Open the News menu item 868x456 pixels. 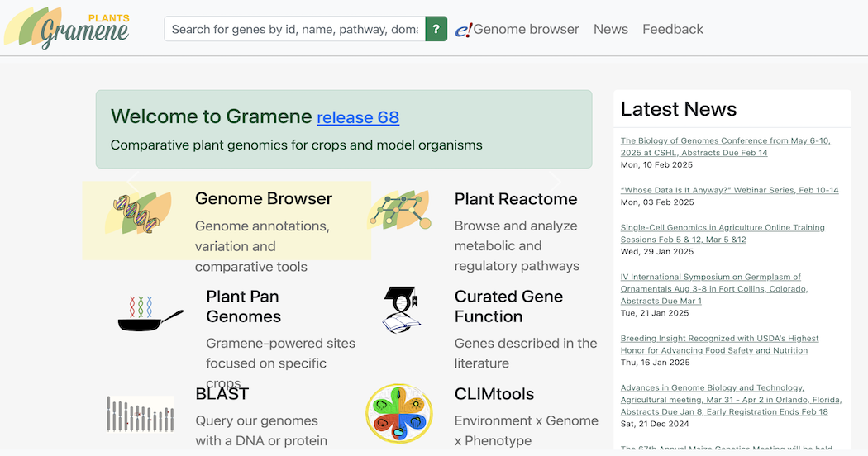tap(611, 30)
